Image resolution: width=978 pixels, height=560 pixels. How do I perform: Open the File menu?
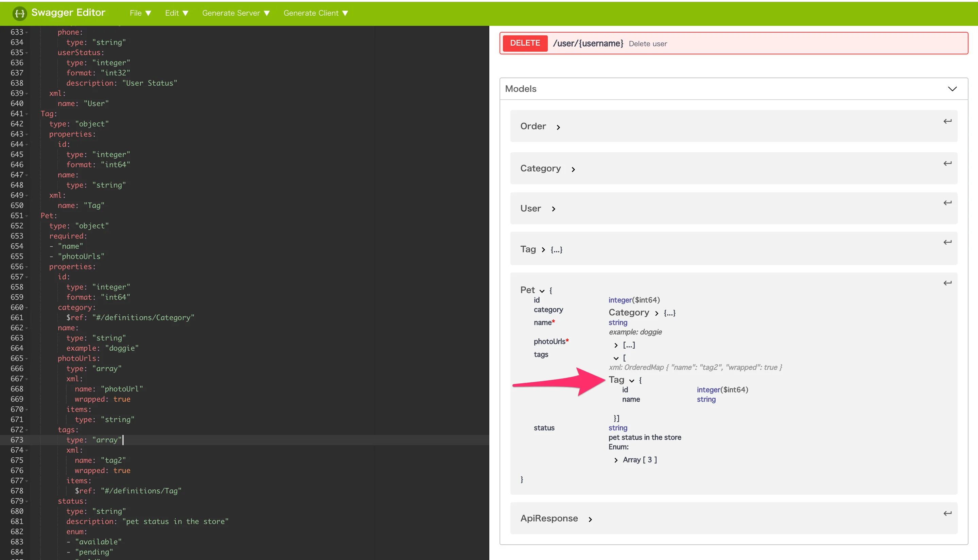pos(140,13)
